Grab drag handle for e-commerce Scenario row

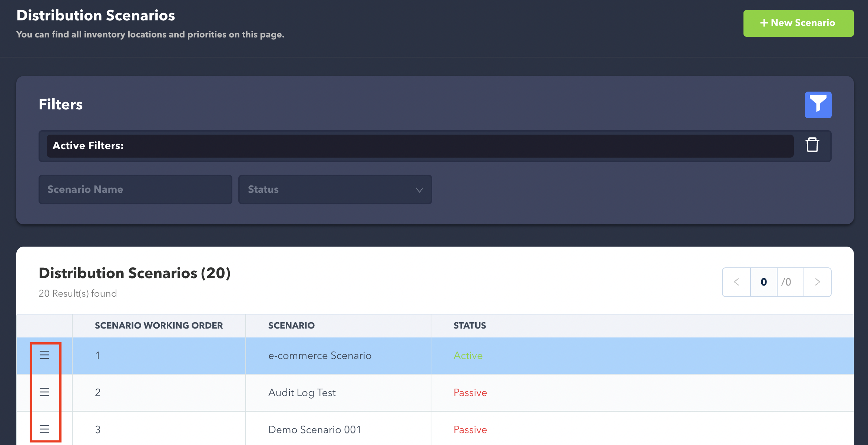(x=44, y=355)
